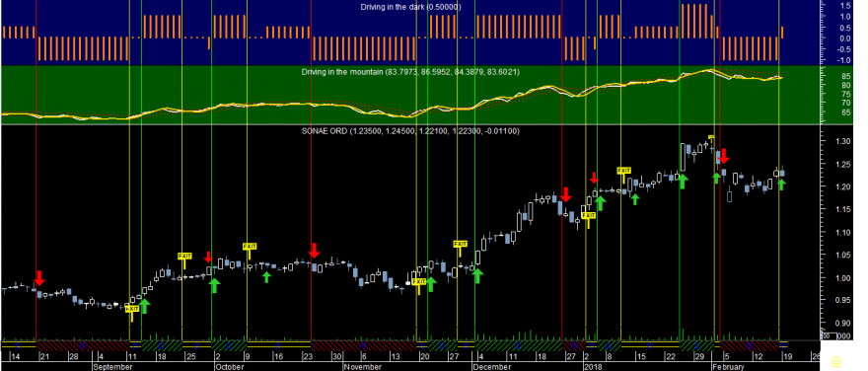Select the large red arrow at December 27

[566, 194]
